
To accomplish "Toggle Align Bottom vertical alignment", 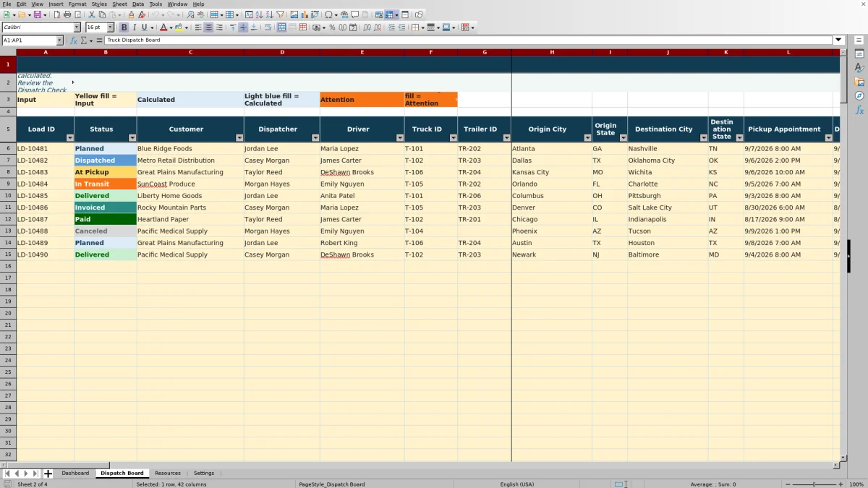I will point(253,27).
